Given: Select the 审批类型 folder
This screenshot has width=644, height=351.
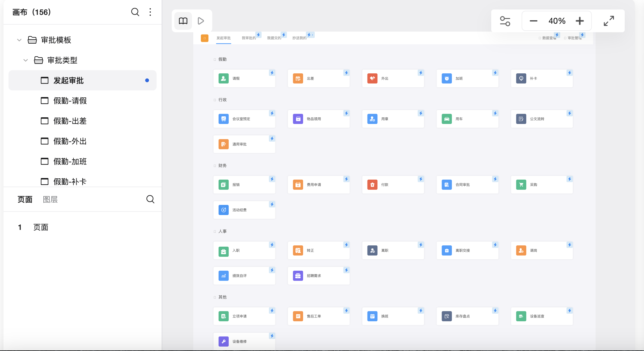Looking at the screenshot, I should pyautogui.click(x=56, y=60).
